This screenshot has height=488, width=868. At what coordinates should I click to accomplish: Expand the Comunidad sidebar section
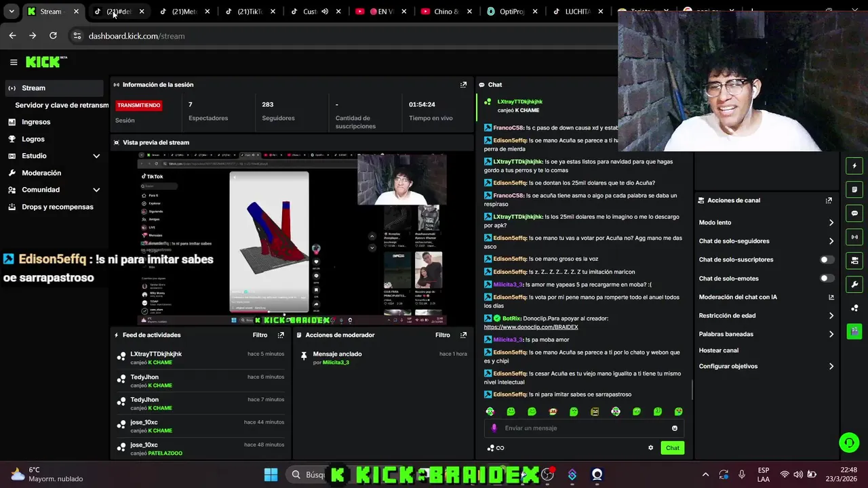(96, 190)
